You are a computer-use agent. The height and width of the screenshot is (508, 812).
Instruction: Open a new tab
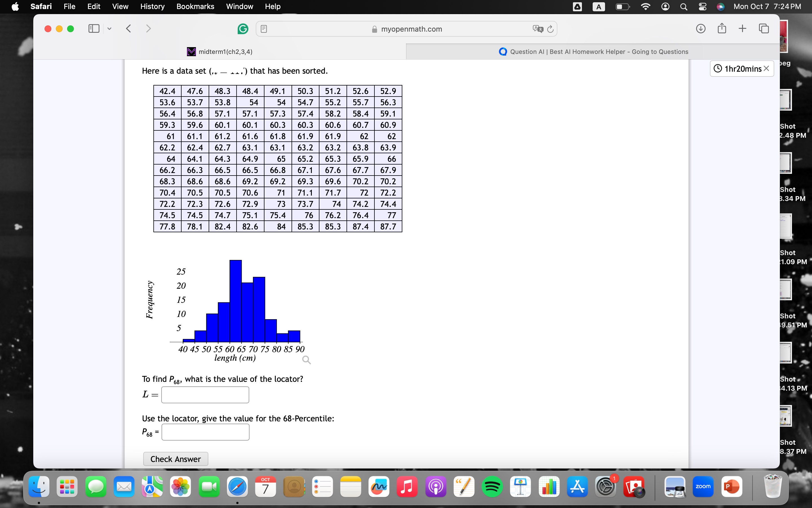[x=743, y=29]
